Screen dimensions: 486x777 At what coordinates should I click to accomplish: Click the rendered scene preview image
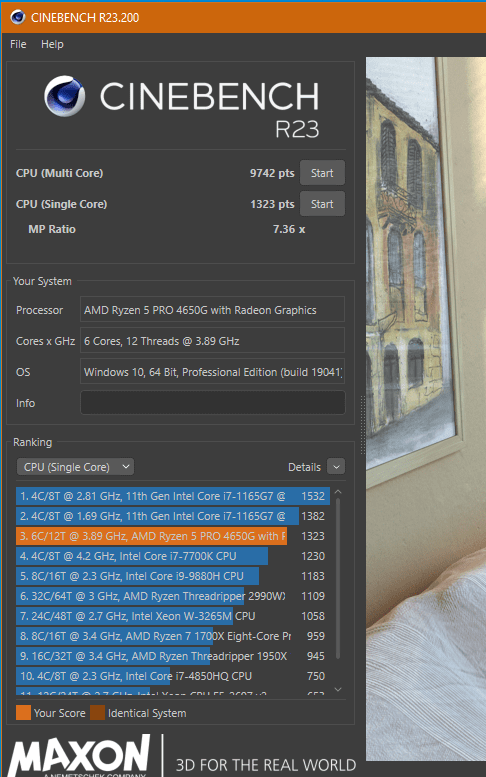pos(426,409)
